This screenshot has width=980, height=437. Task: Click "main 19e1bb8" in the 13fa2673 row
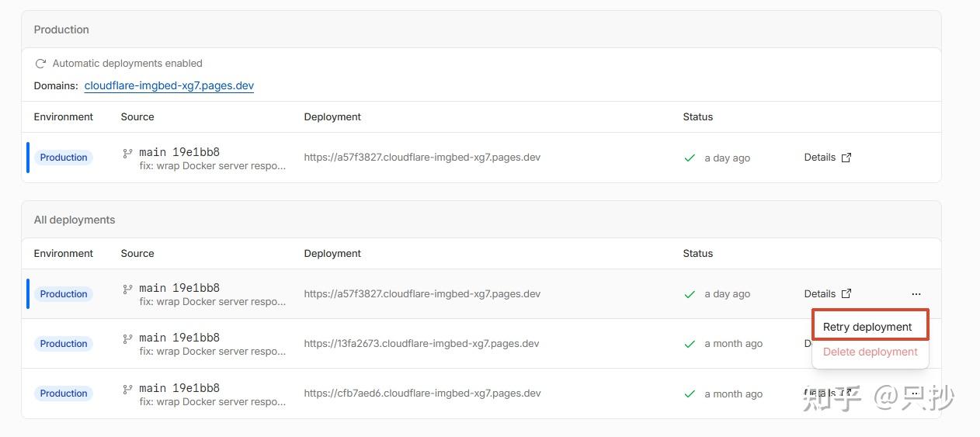179,338
